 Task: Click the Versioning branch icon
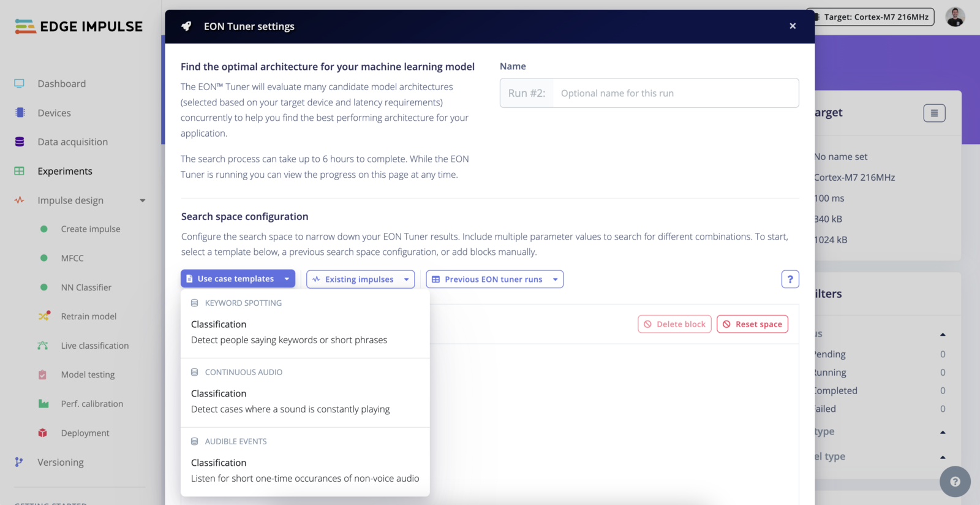(19, 462)
